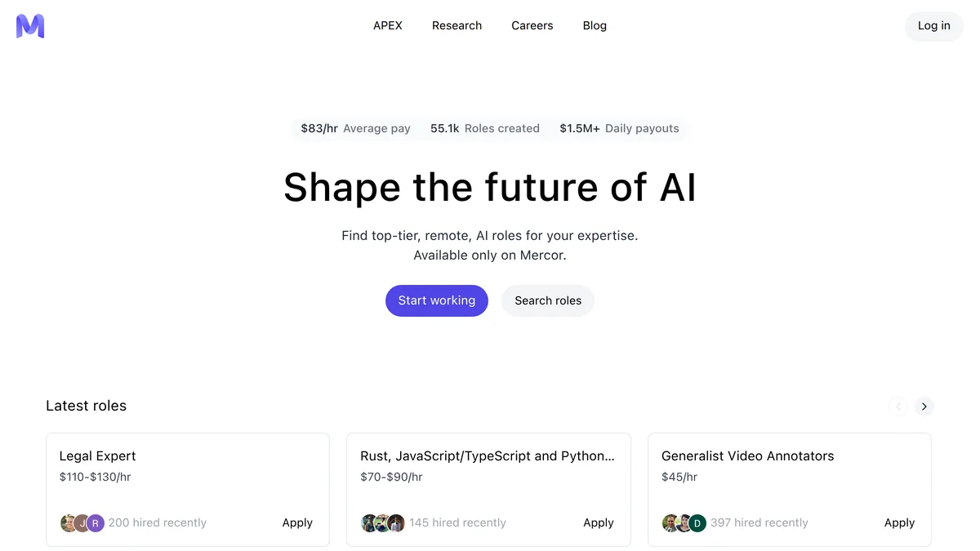The image size is (980, 551).
Task: Click the Start working button
Action: point(437,300)
